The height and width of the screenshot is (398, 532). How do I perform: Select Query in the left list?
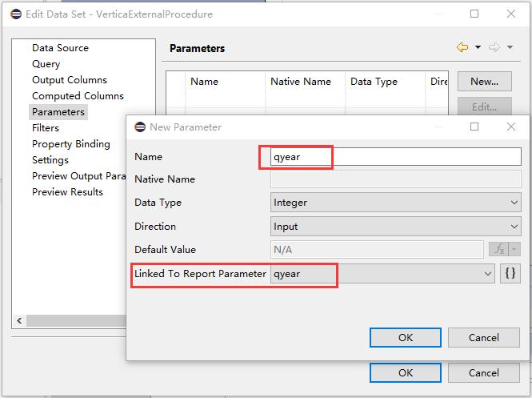tap(46, 64)
